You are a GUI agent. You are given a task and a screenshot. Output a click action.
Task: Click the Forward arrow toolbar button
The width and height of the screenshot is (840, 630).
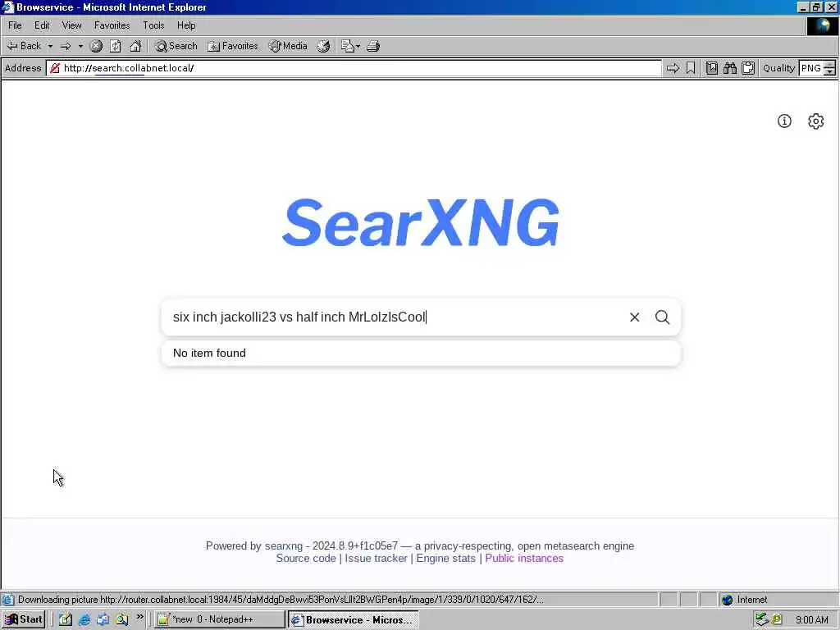(x=66, y=46)
